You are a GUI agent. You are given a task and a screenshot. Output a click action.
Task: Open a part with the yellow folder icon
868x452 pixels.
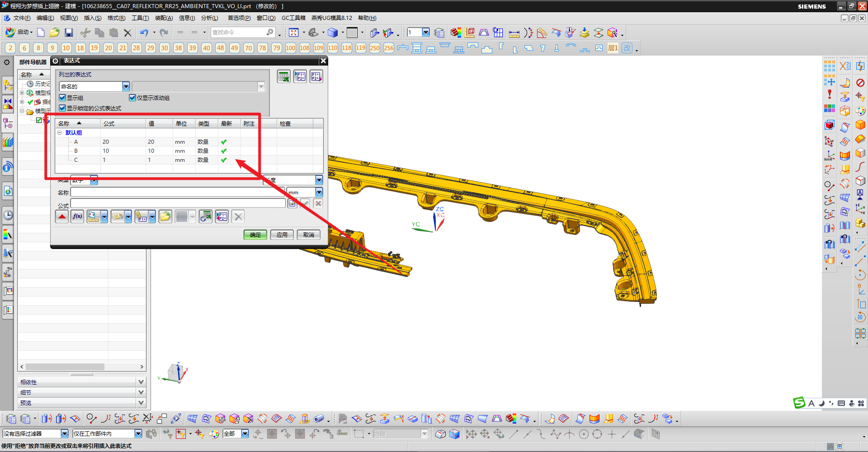click(55, 33)
